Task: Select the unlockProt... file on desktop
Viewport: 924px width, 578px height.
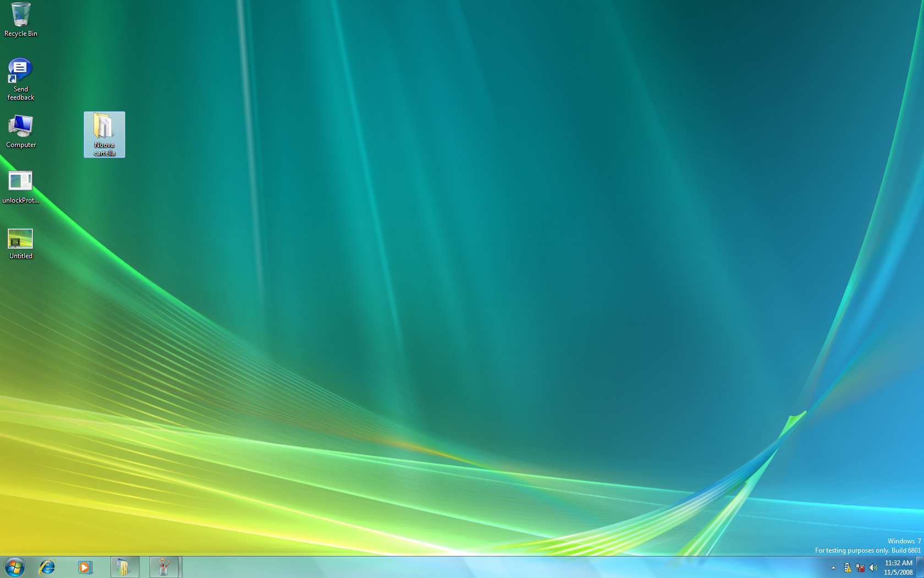Action: tap(20, 181)
